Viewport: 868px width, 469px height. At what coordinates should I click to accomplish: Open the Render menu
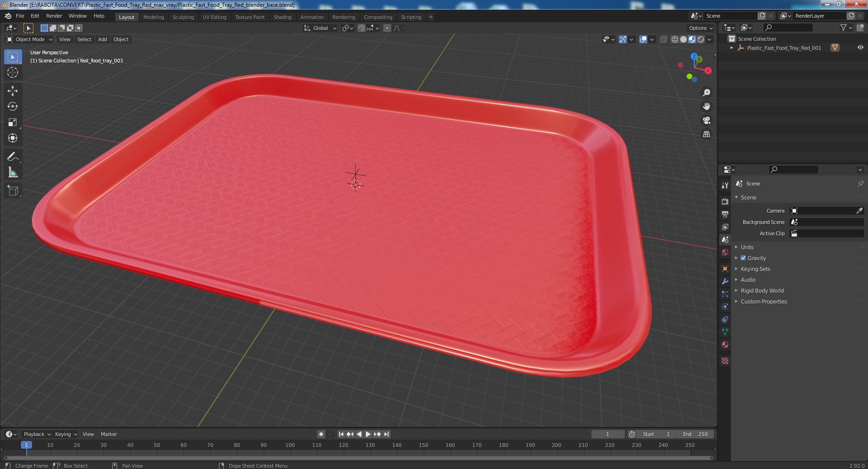click(x=54, y=16)
